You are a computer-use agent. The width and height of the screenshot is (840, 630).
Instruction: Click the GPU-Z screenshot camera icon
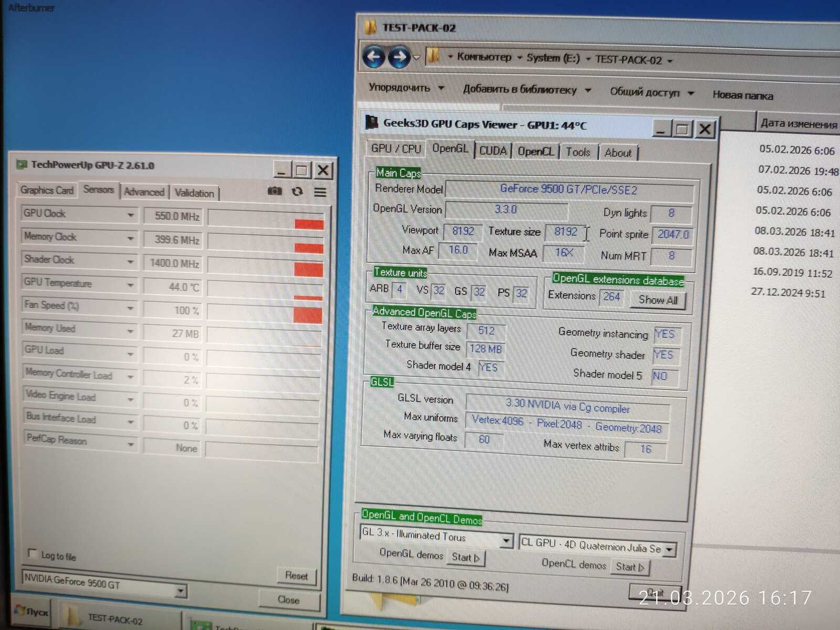(275, 191)
